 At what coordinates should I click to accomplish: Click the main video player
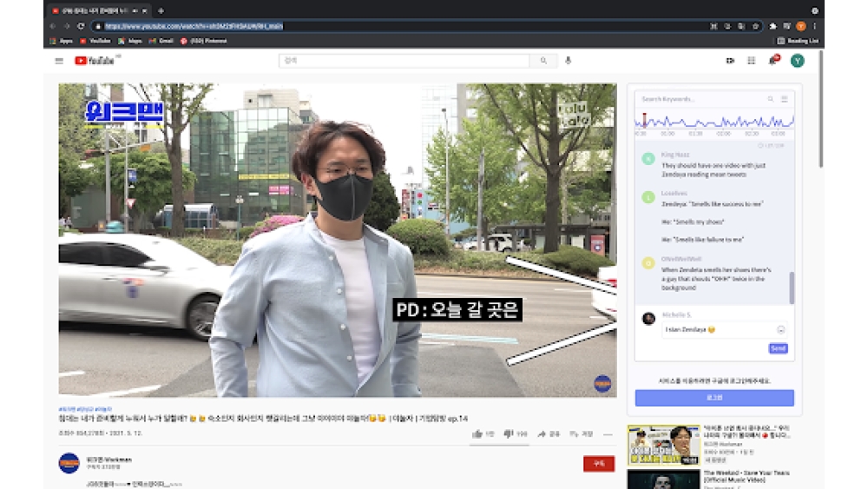coord(338,240)
